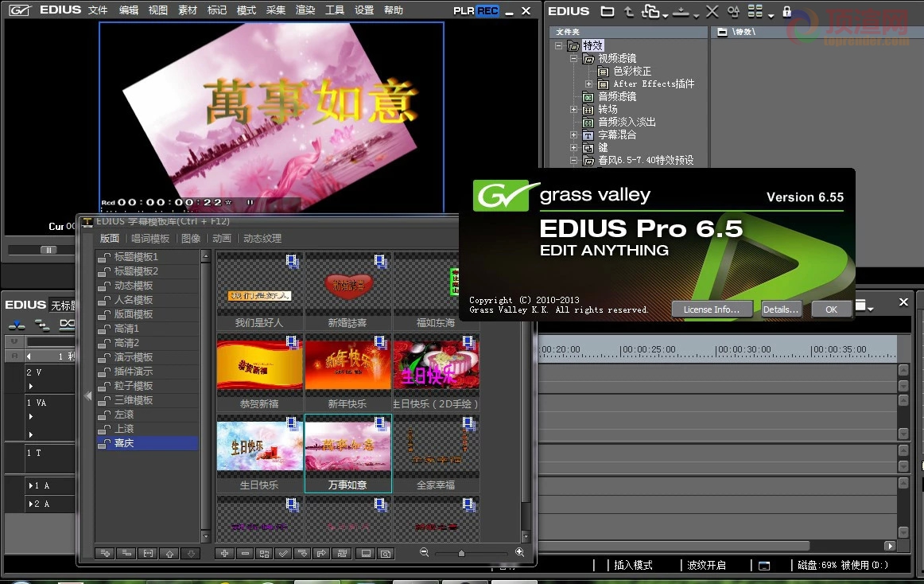Click the thumbnail size slider handle
The height and width of the screenshot is (584, 924).
pos(461,553)
